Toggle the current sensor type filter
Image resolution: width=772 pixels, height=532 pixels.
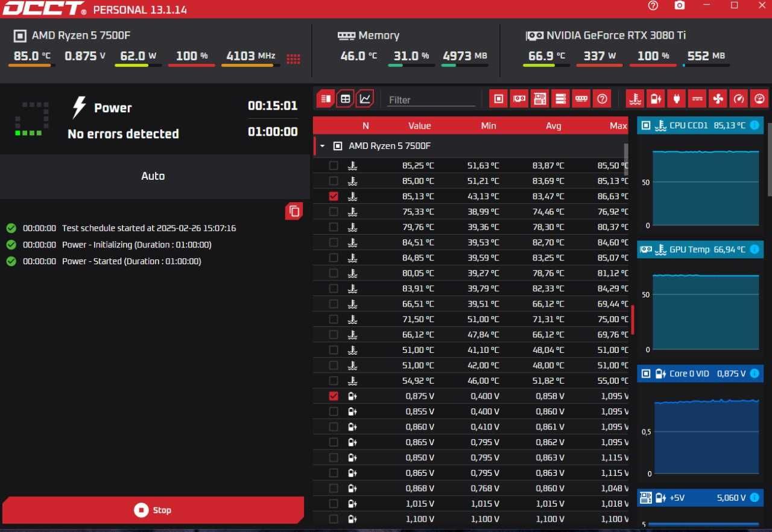tap(697, 99)
